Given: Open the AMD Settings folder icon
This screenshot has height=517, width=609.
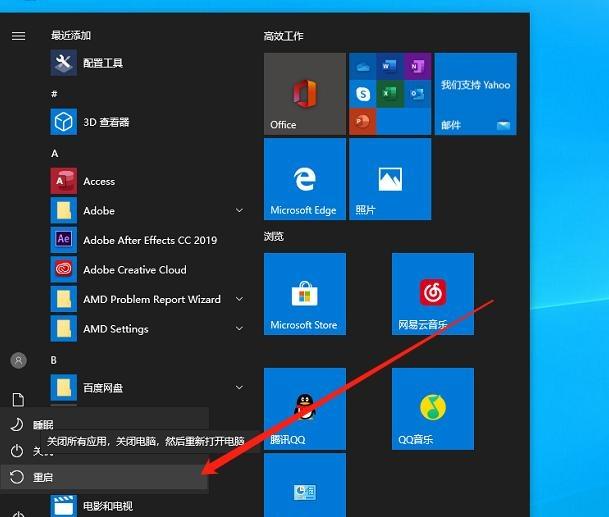Looking at the screenshot, I should (64, 329).
